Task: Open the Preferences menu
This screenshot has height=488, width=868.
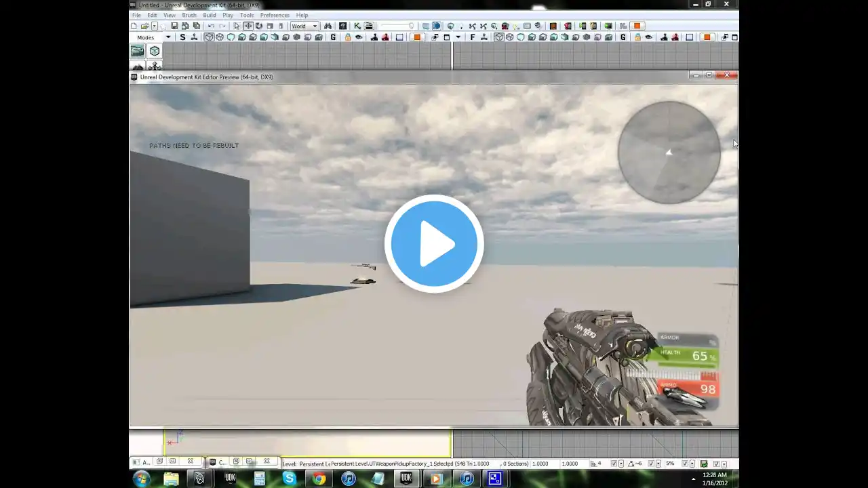Action: click(275, 15)
